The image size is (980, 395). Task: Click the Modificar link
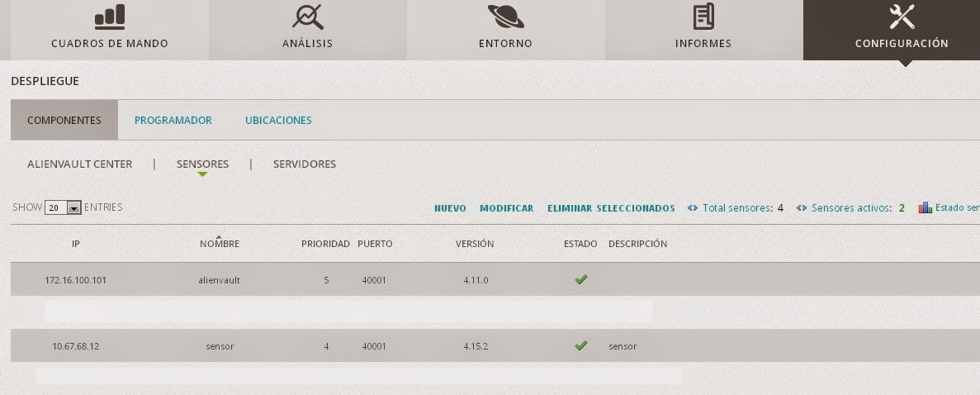click(x=506, y=208)
